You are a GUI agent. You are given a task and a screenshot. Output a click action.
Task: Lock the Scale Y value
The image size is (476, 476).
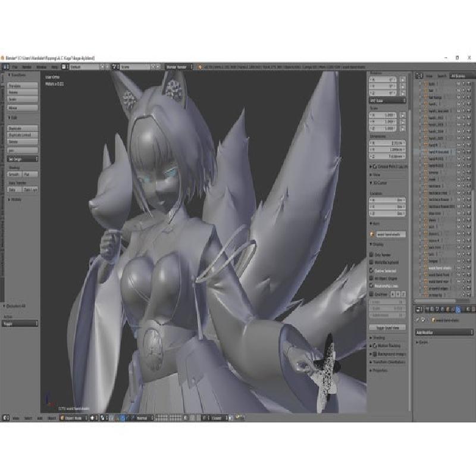click(403, 122)
